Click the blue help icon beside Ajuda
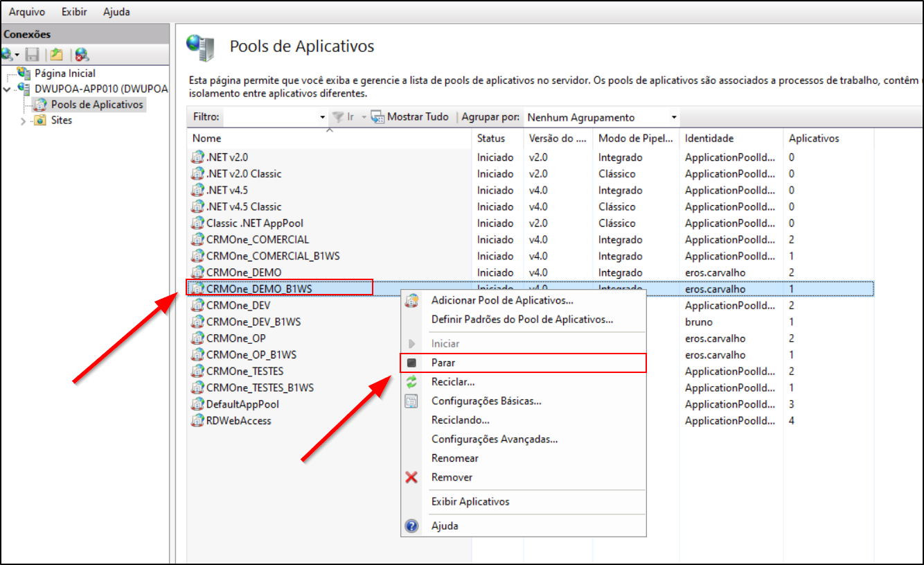 point(411,525)
